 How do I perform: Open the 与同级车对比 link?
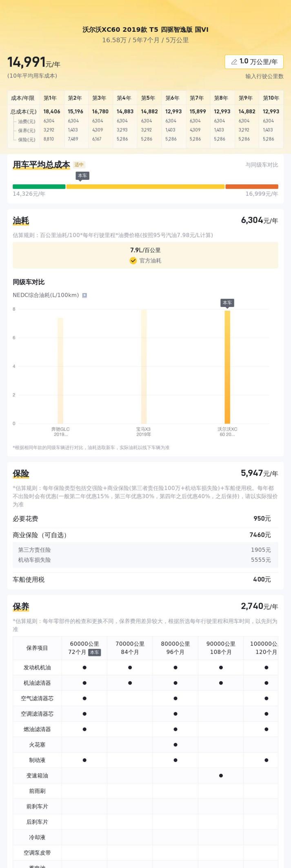[x=262, y=165]
